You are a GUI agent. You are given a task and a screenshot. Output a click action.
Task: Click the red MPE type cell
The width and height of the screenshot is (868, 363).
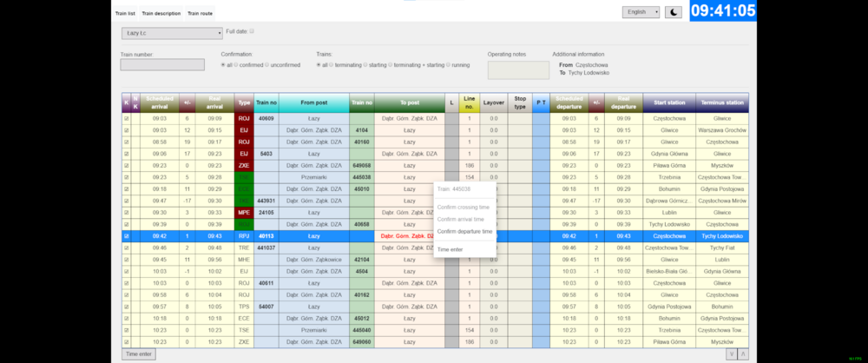(244, 211)
